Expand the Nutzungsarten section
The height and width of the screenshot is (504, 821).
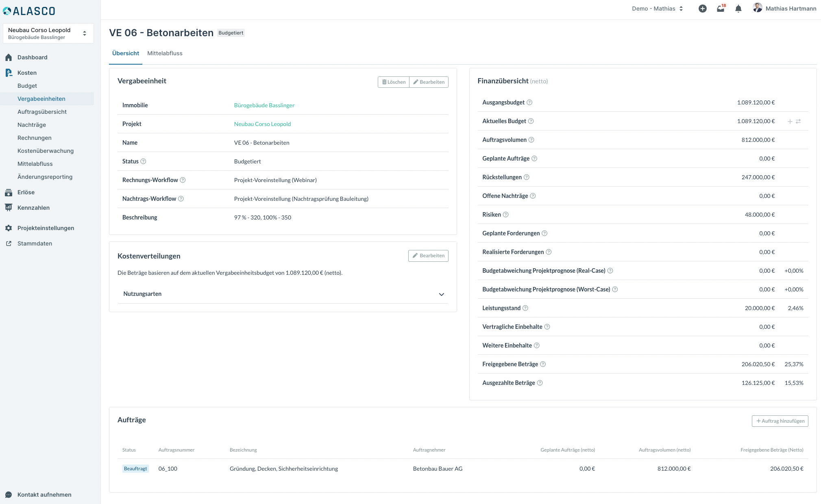pyautogui.click(x=441, y=294)
